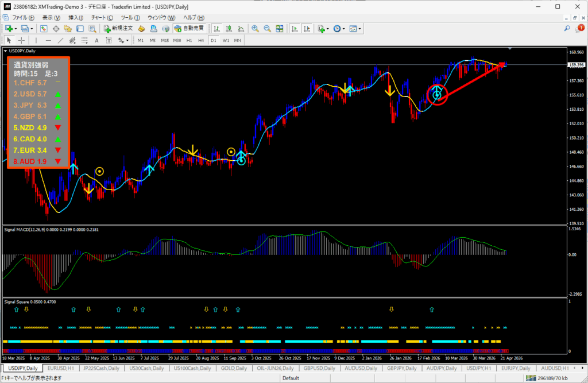Viewport: 588px width, 383px height.
Task: Open the new chart dropdown arrow
Action: 17,28
